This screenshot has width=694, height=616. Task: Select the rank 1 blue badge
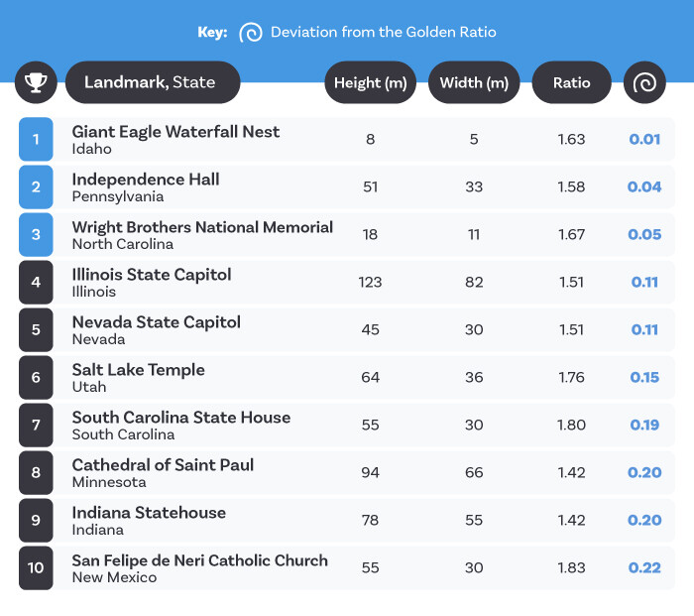36,139
